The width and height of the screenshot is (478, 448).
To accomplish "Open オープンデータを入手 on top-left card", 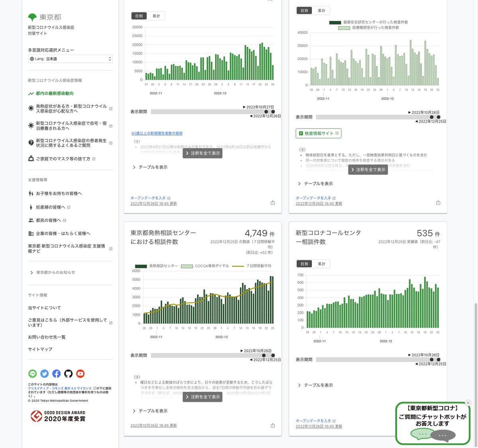I will pyautogui.click(x=150, y=198).
